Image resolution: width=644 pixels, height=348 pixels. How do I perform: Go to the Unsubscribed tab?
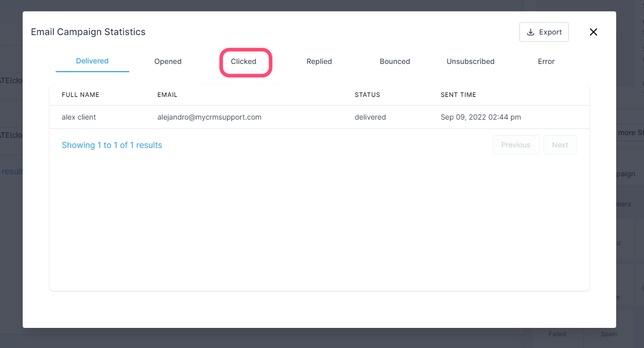pos(470,61)
